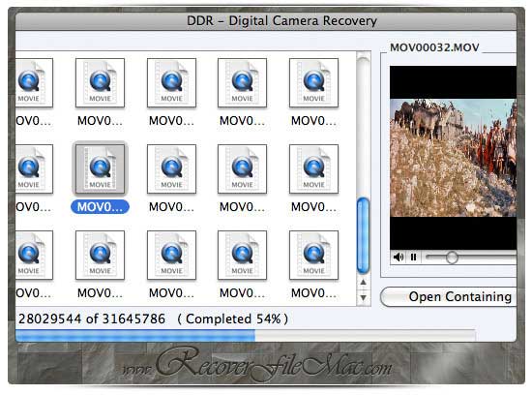Select the partly hidden movie icon left of selected file
Screen dimensions: 532x395
[34, 168]
